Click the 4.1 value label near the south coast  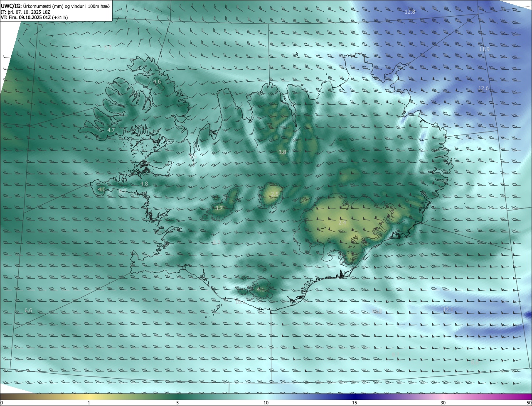(x=261, y=289)
